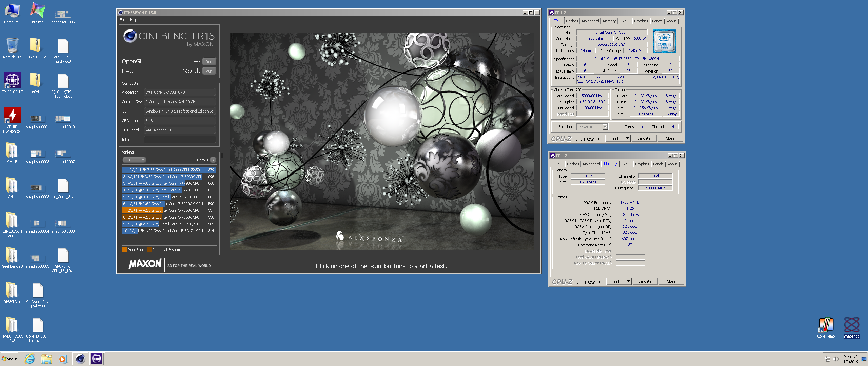Screen dimensions: 868x366
Task: Click the volume speaker tray icon
Action: click(x=836, y=359)
